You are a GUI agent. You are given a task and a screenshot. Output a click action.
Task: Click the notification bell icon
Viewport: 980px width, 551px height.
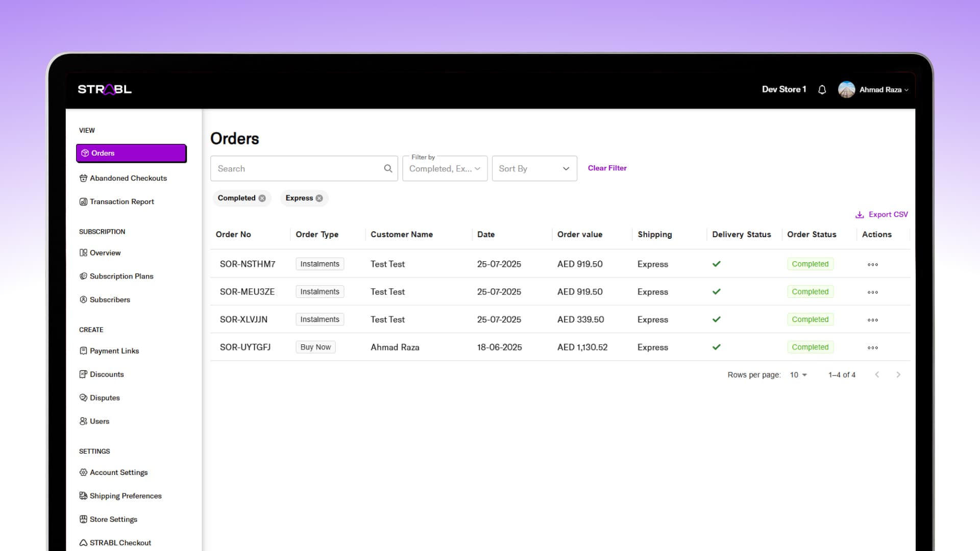click(x=822, y=90)
